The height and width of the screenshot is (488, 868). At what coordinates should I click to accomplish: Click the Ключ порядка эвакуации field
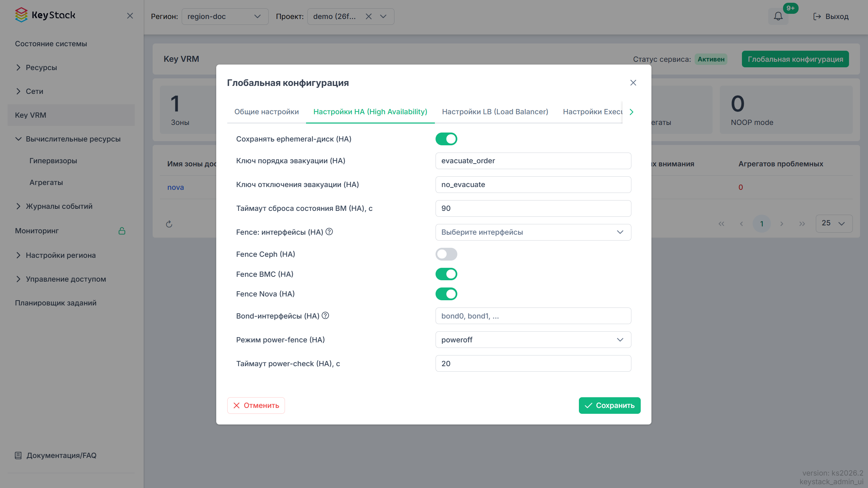[x=533, y=161]
